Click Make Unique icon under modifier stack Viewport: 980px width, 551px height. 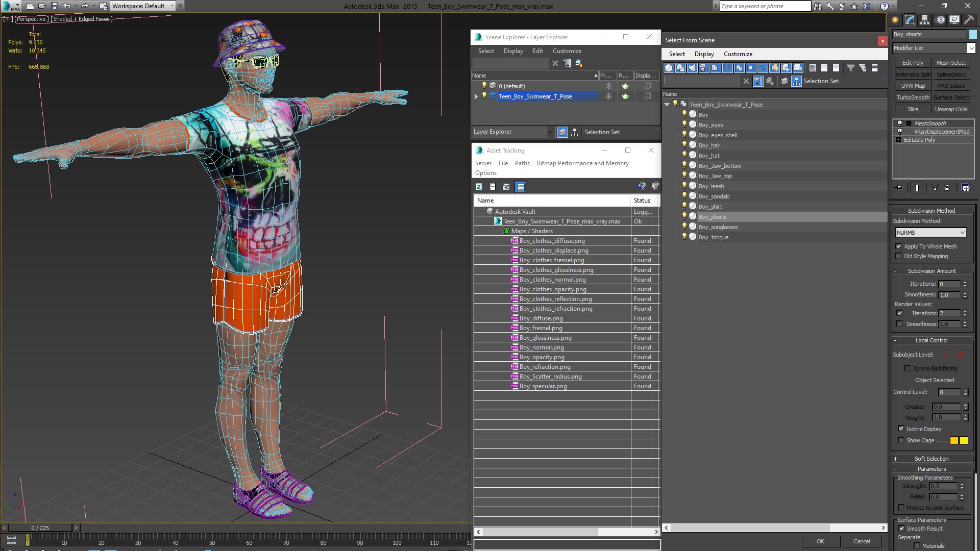pos(935,188)
